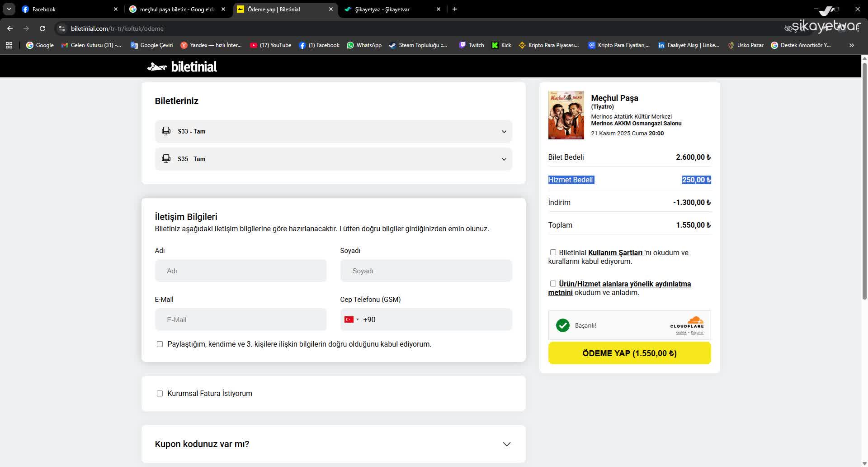The image size is (868, 467).
Task: Click the Meçhul Paşa poster thumbnail
Action: click(x=566, y=115)
